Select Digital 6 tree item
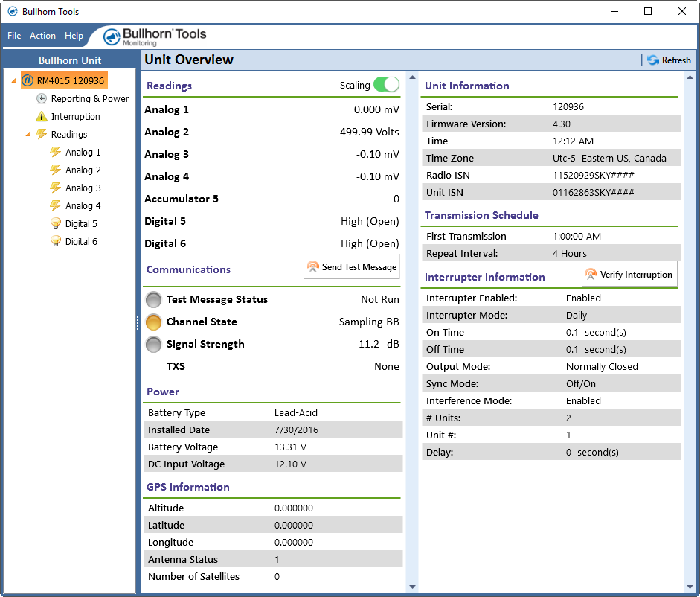Image resolution: width=700 pixels, height=597 pixels. (x=81, y=242)
